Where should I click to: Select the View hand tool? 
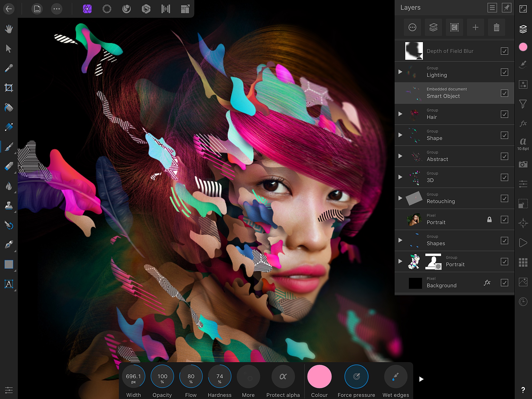pyautogui.click(x=9, y=29)
